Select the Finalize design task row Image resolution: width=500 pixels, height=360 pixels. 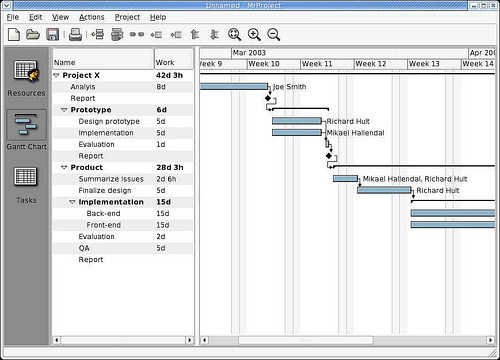click(x=123, y=190)
